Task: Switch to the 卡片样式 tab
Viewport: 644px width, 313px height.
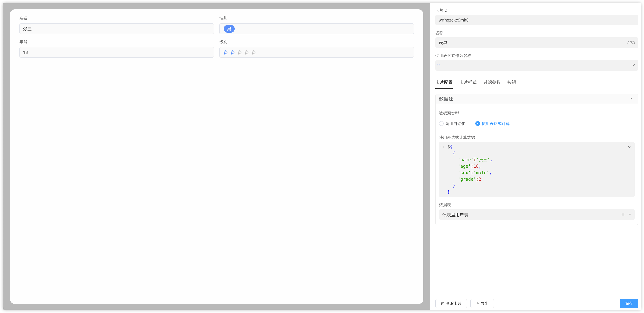Action: pos(468,82)
